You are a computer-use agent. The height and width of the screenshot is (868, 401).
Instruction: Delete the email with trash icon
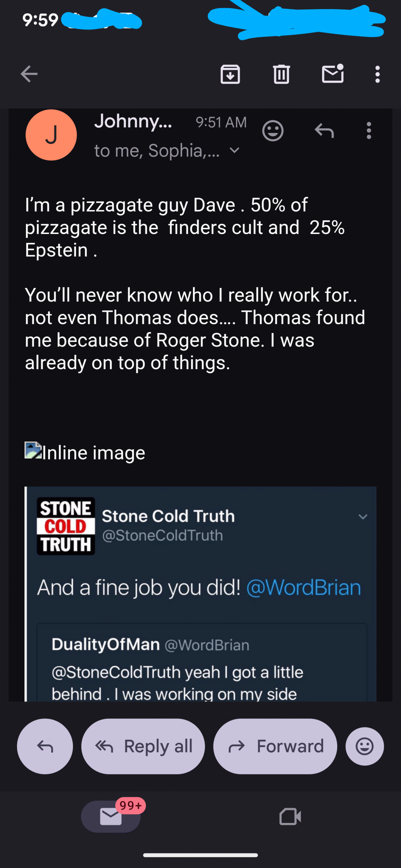point(281,74)
